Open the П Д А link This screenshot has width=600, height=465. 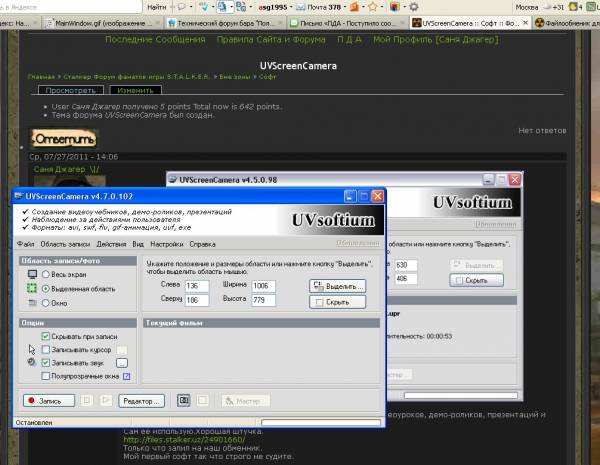pos(349,39)
